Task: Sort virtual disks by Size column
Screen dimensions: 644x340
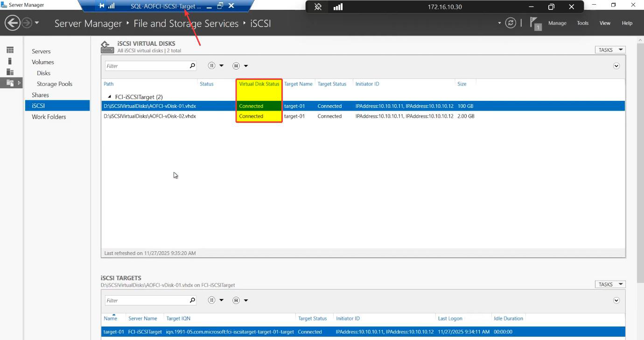Action: [x=462, y=84]
